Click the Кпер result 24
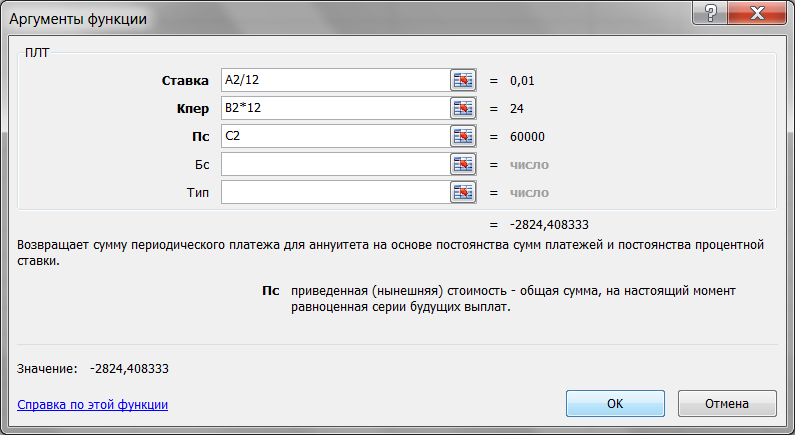 [x=517, y=109]
